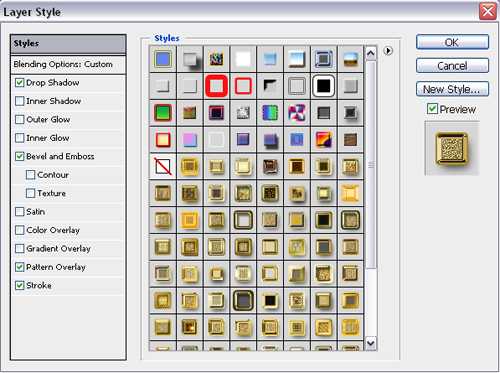Screen dimensions: 500x373
Task: Select the black corner triangle style
Action: tap(270, 86)
